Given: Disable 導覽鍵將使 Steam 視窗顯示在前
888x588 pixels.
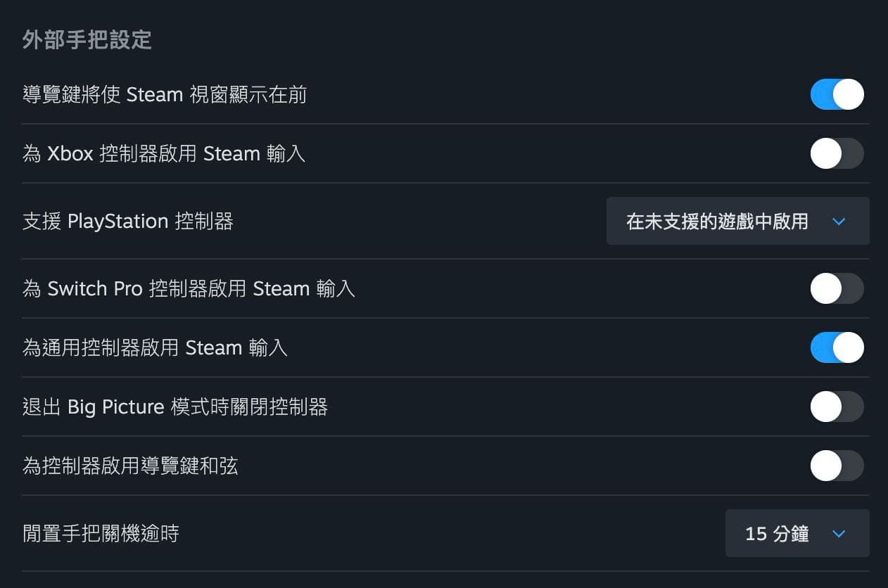Looking at the screenshot, I should (837, 94).
